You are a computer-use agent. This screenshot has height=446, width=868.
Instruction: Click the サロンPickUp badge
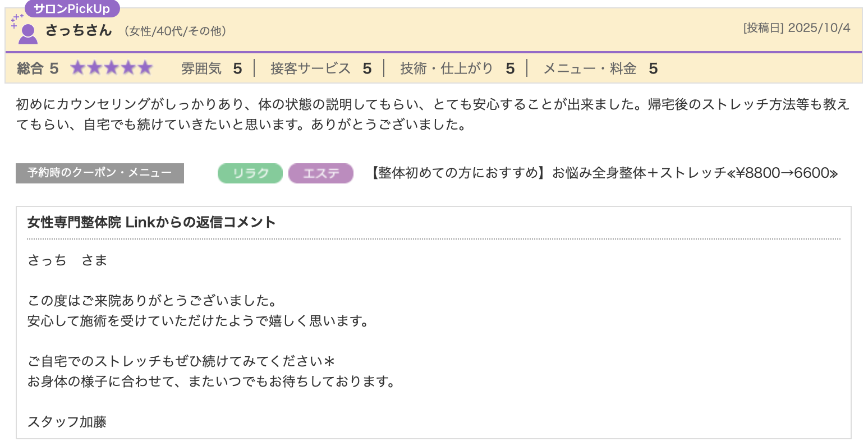pos(72,8)
